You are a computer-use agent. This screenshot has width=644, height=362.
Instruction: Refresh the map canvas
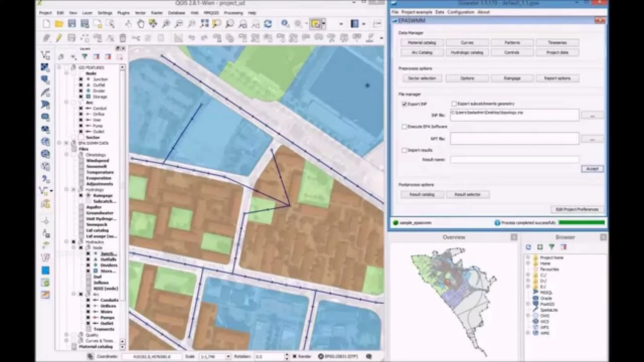pos(268,24)
